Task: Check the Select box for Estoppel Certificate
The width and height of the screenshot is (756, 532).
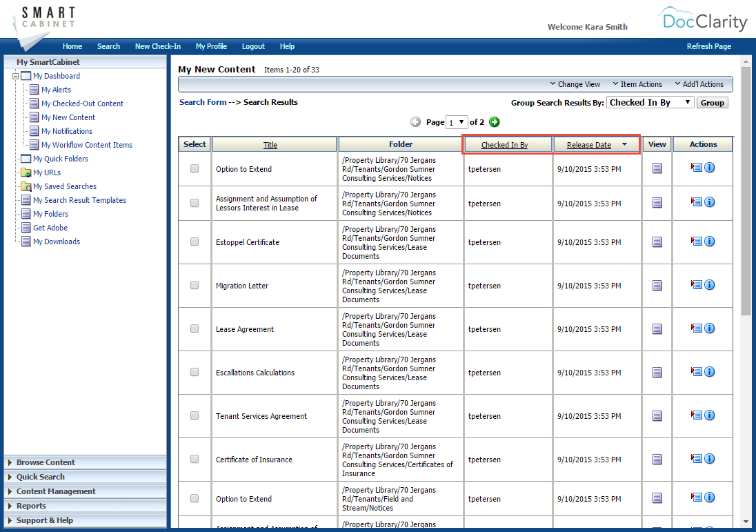Action: (x=194, y=242)
